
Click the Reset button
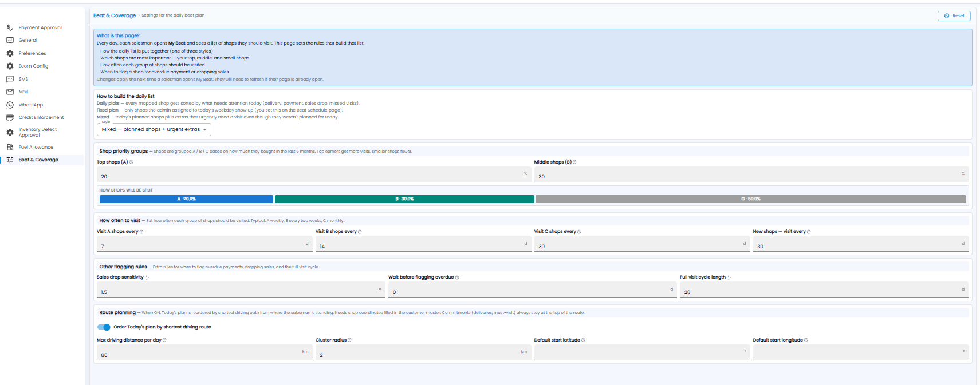coord(954,16)
